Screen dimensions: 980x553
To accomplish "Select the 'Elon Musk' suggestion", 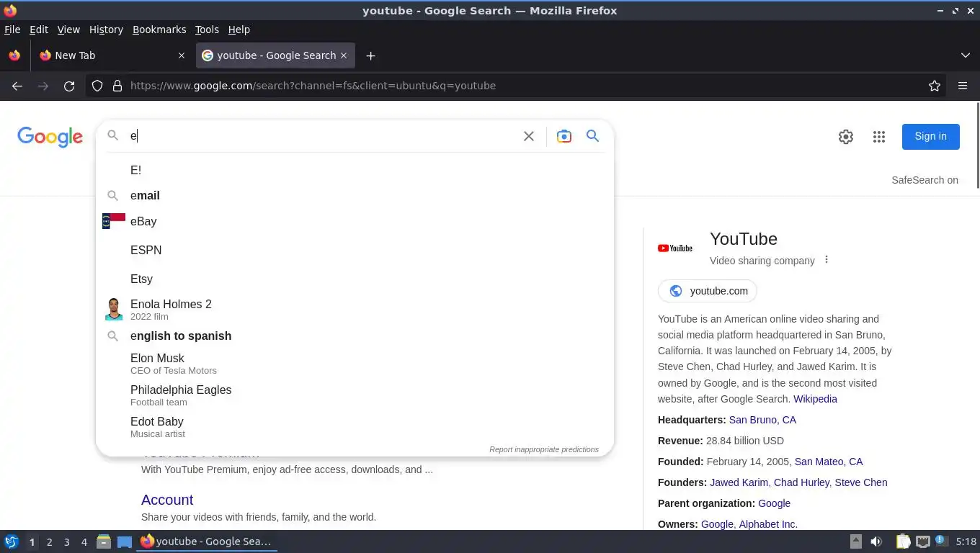I will tap(355, 364).
